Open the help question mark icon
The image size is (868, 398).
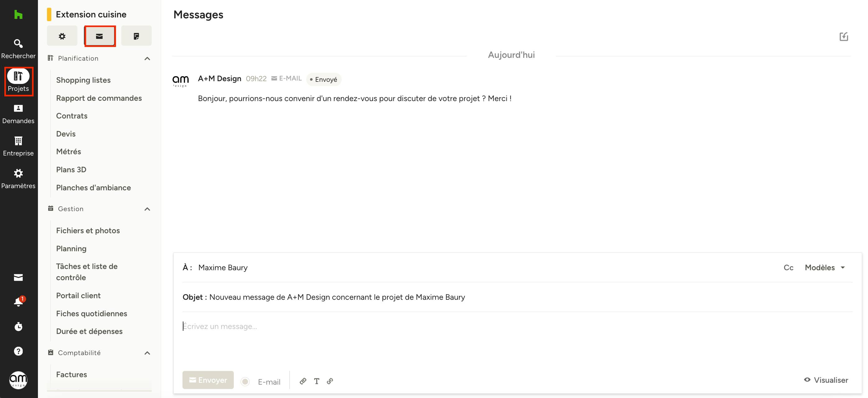click(x=18, y=351)
